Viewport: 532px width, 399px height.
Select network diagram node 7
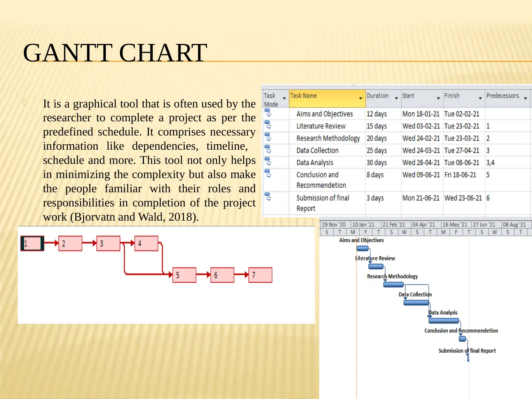[x=260, y=275]
